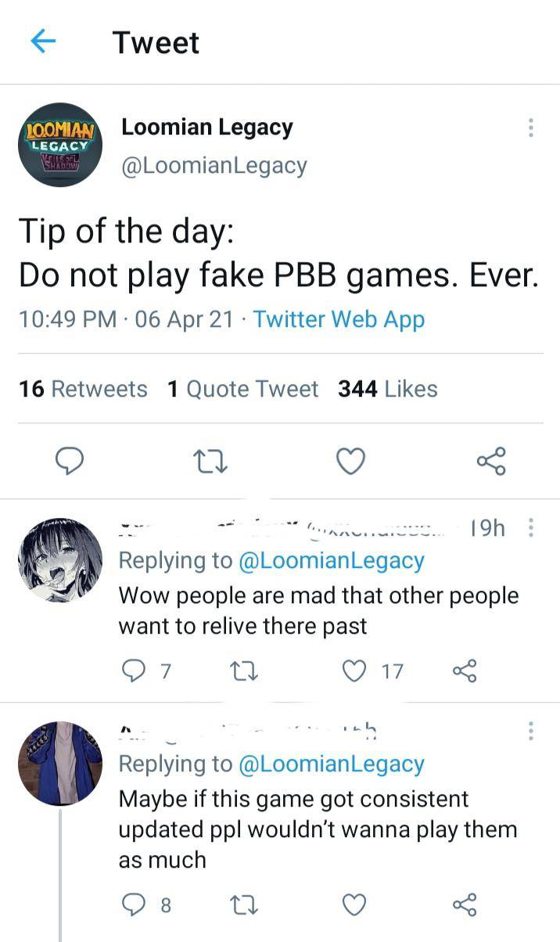Open more options for main tweet

tap(531, 128)
